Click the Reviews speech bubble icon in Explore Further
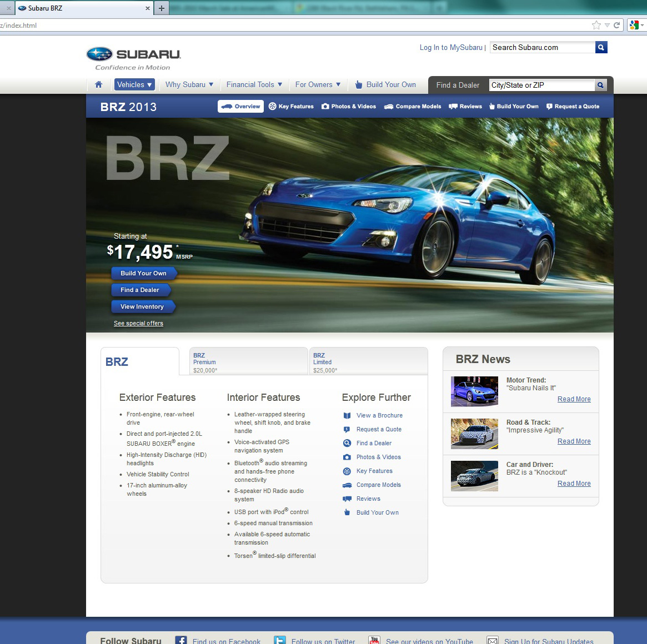 click(347, 499)
